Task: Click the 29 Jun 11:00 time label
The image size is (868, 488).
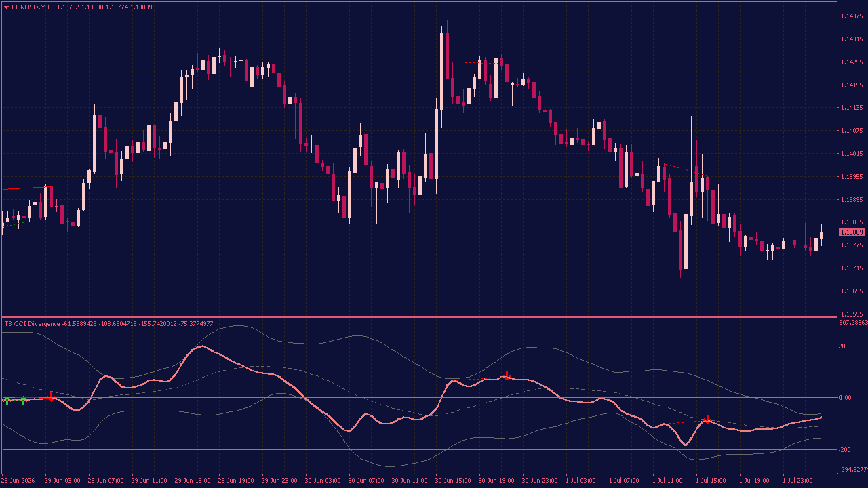Action: pos(149,480)
